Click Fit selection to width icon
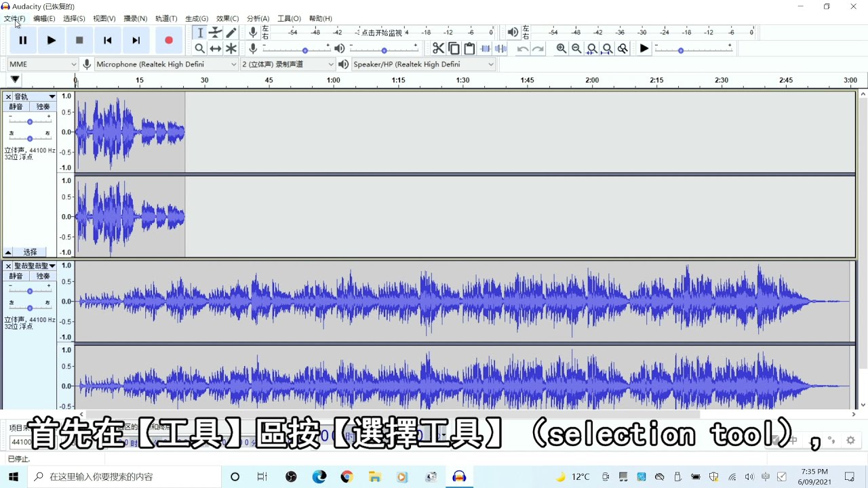This screenshot has height=488, width=868. (x=592, y=48)
